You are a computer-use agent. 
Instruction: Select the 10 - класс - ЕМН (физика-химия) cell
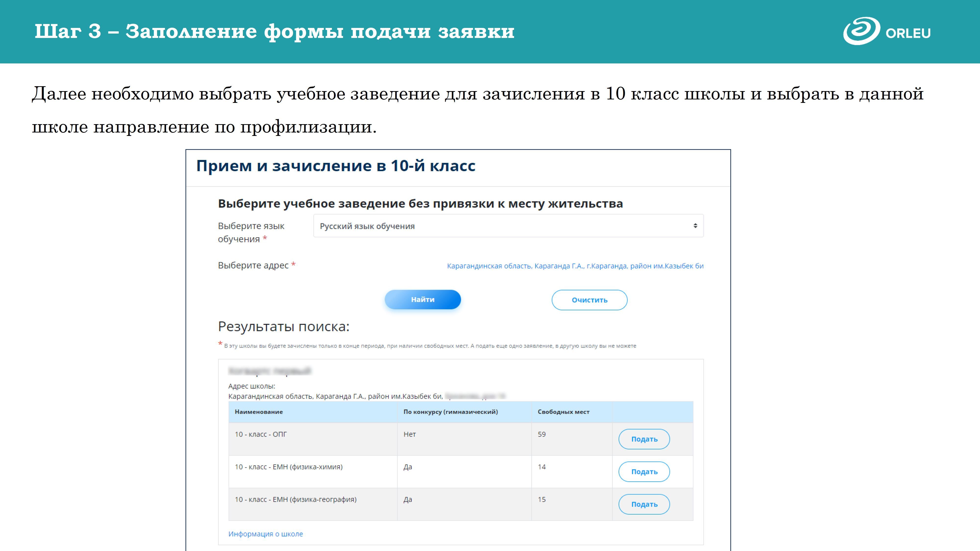[x=288, y=467]
